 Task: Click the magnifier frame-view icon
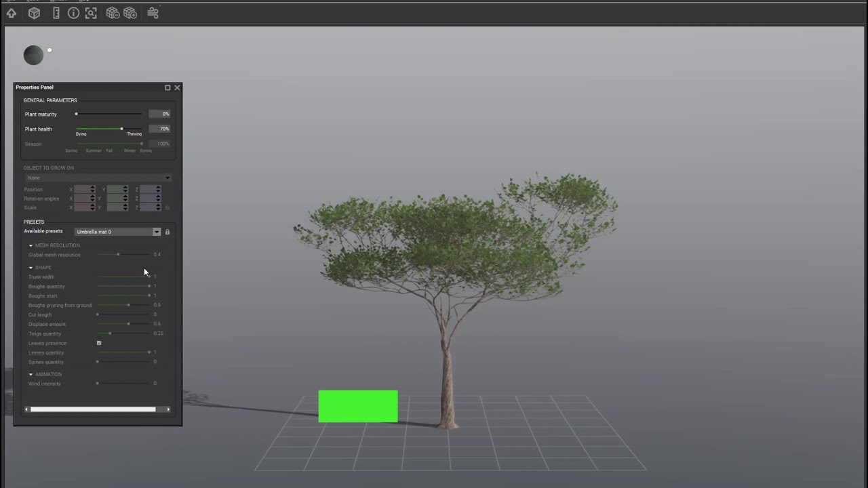coord(91,13)
